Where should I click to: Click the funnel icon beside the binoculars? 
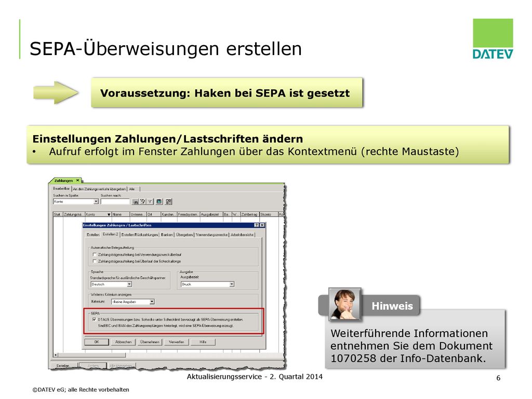[143, 202]
